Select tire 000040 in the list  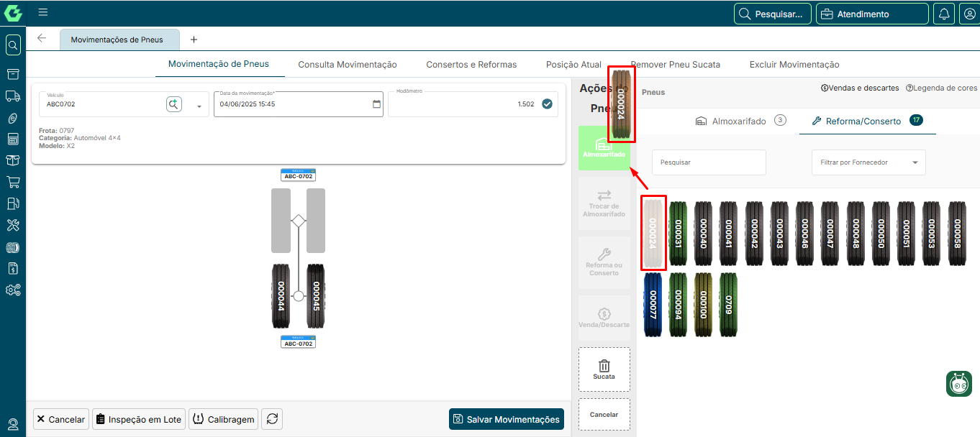704,234
